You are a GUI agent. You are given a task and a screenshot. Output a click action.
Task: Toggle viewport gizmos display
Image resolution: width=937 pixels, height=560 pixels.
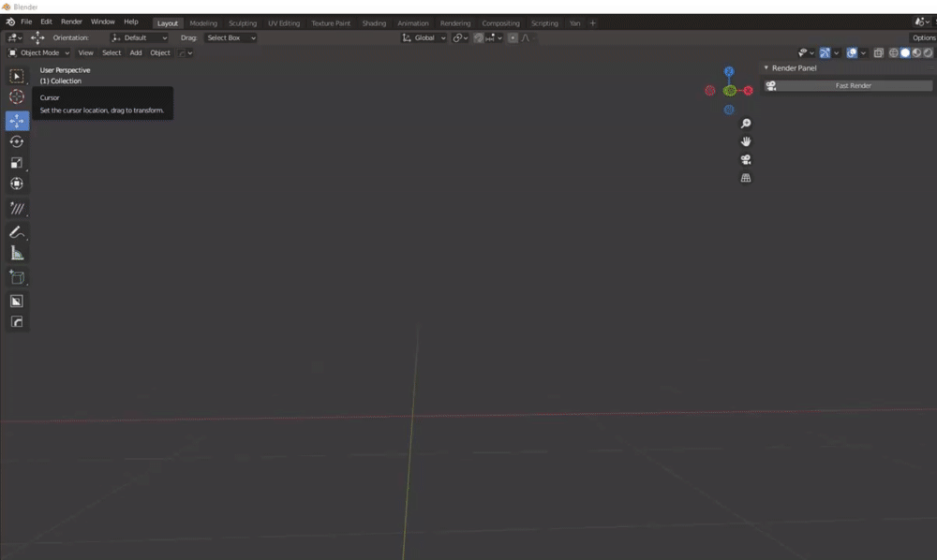pyautogui.click(x=825, y=53)
